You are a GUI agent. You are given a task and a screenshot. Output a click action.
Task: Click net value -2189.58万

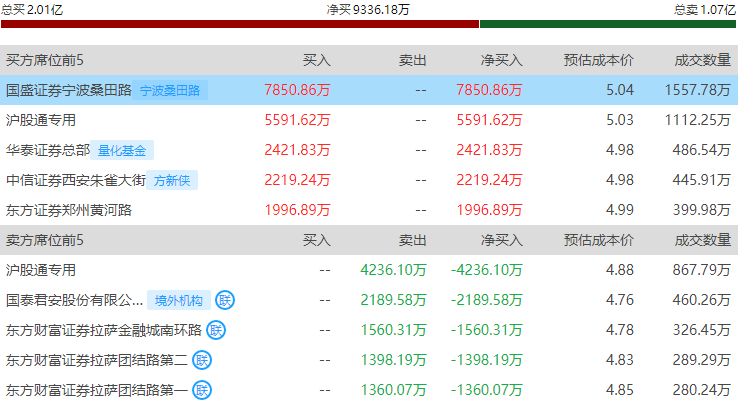[487, 300]
